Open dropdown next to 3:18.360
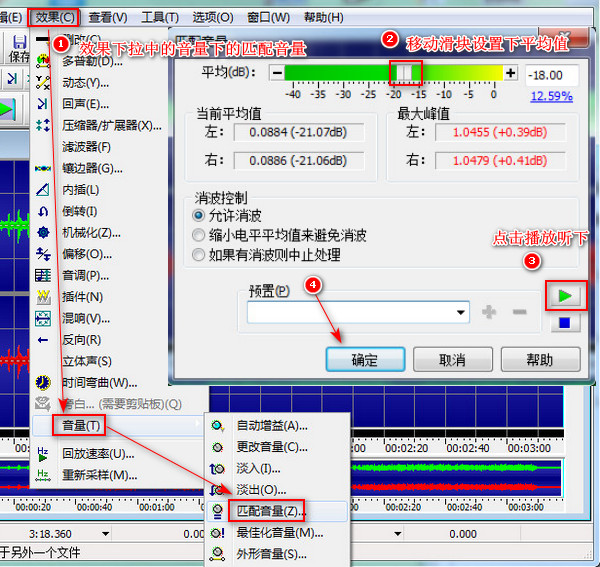This screenshot has height=567, width=600. pos(106,533)
